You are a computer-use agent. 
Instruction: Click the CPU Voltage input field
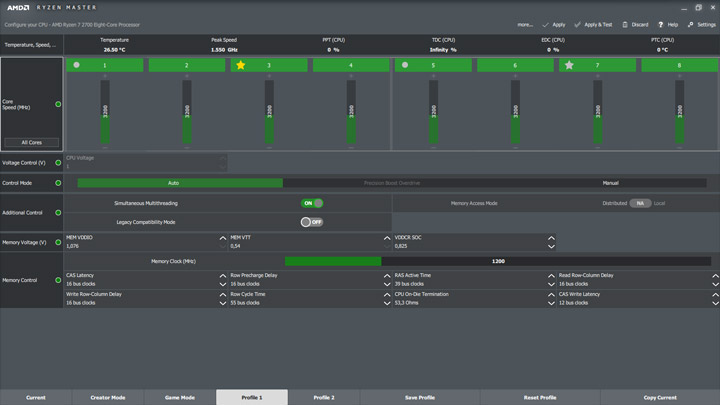[x=146, y=162]
